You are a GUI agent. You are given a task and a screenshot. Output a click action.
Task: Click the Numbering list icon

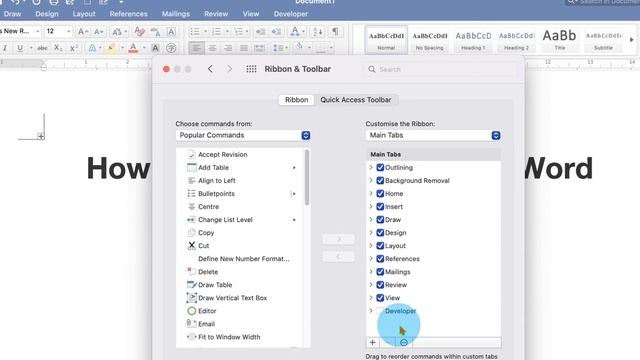point(216,31)
